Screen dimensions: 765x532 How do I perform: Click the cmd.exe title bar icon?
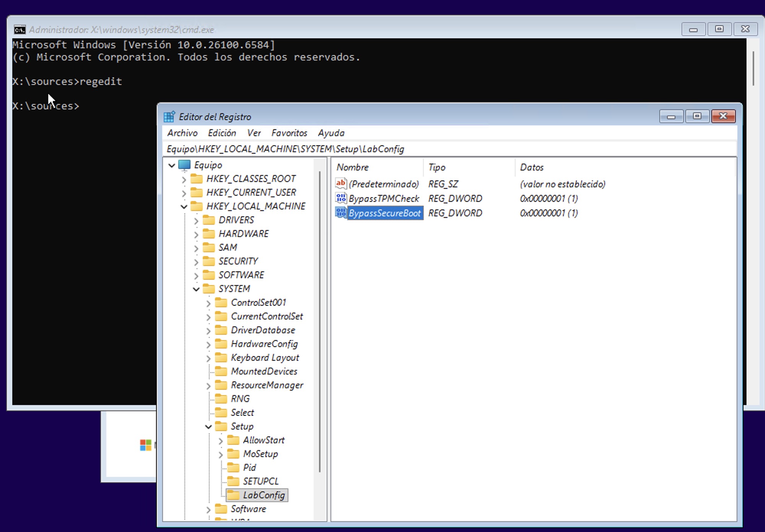[20, 29]
